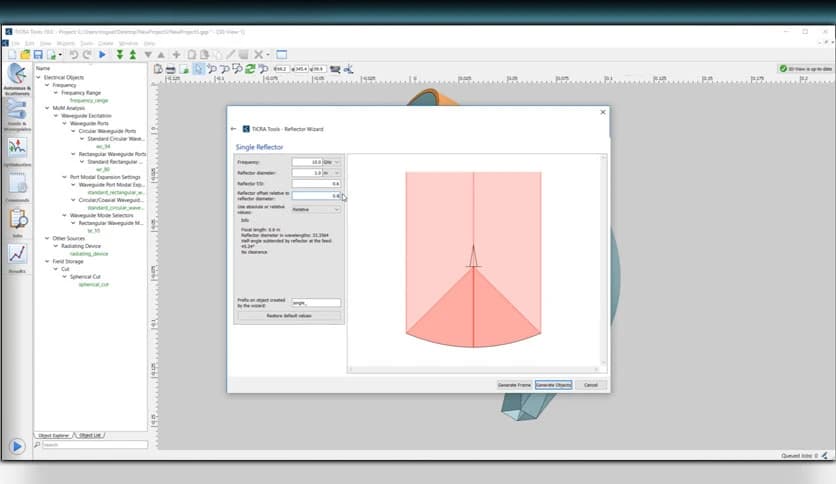Switch to the Object List tab
836x484 pixels.
coord(90,435)
